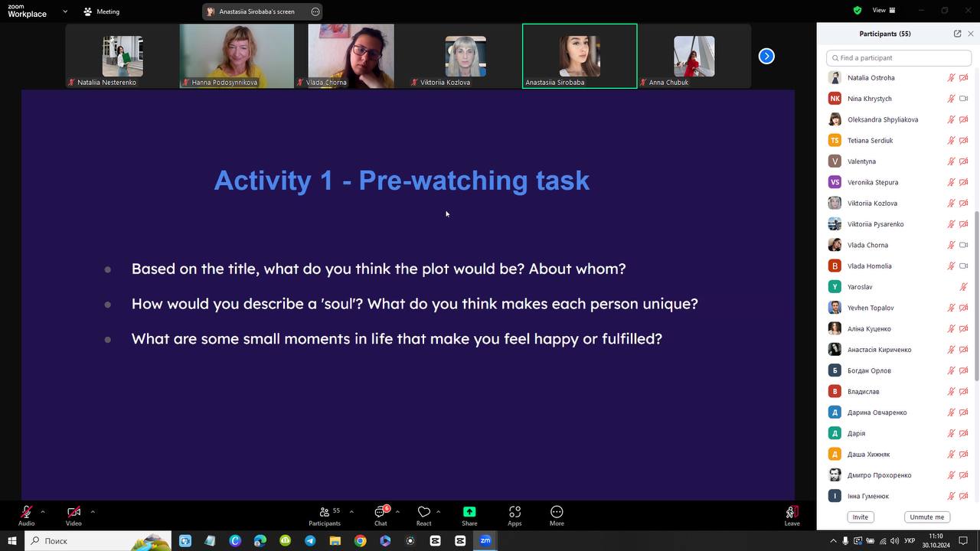Click the React heart icon
Image resolution: width=980 pixels, height=551 pixels.
click(x=423, y=512)
